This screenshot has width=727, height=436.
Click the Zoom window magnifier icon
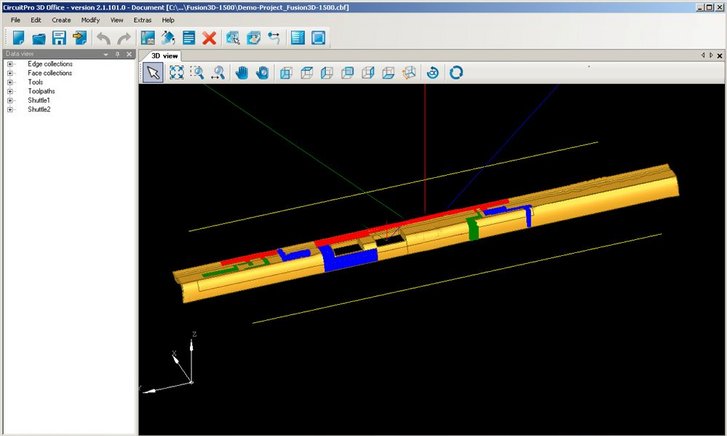[x=198, y=72]
